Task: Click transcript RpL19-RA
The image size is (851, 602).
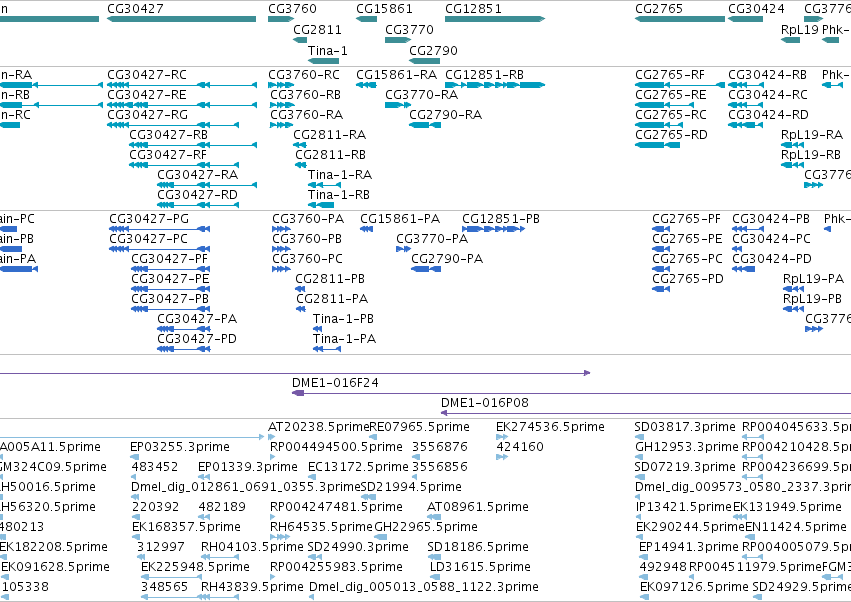Action: (x=792, y=145)
